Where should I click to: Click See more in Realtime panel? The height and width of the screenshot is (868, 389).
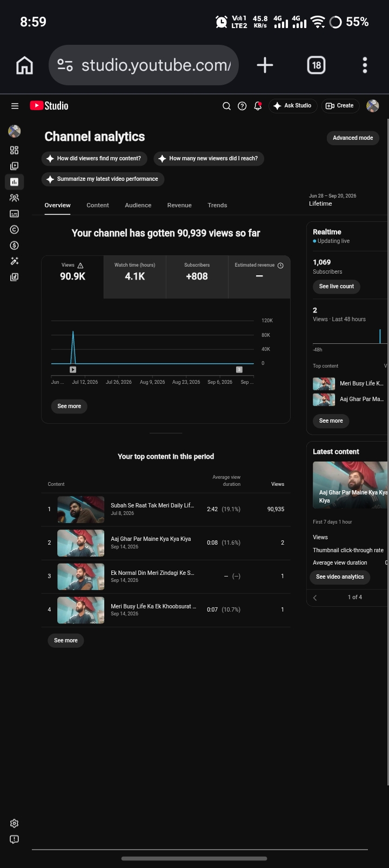pyautogui.click(x=331, y=421)
